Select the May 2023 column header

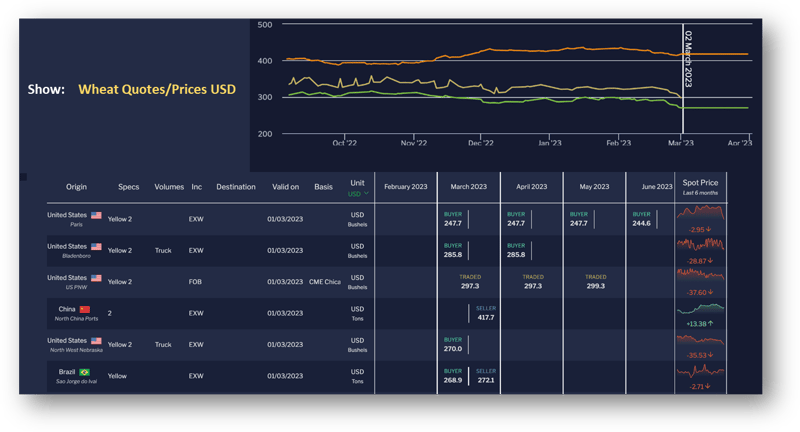pos(594,187)
